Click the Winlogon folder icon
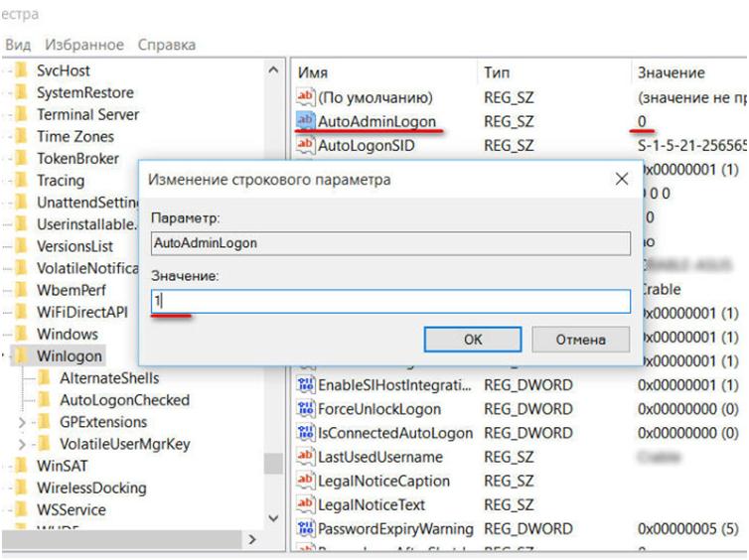749x560 pixels. tap(21, 355)
